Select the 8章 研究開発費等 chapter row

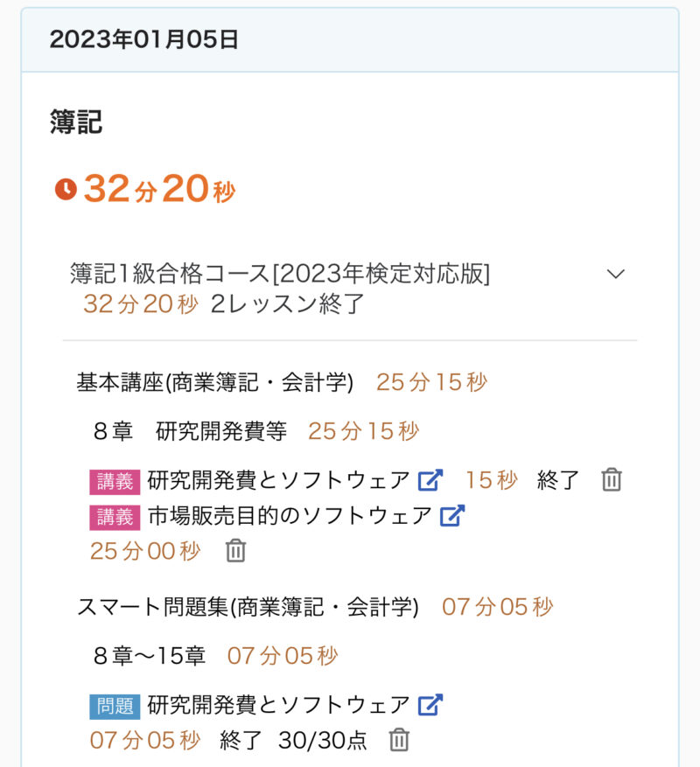coord(190,431)
